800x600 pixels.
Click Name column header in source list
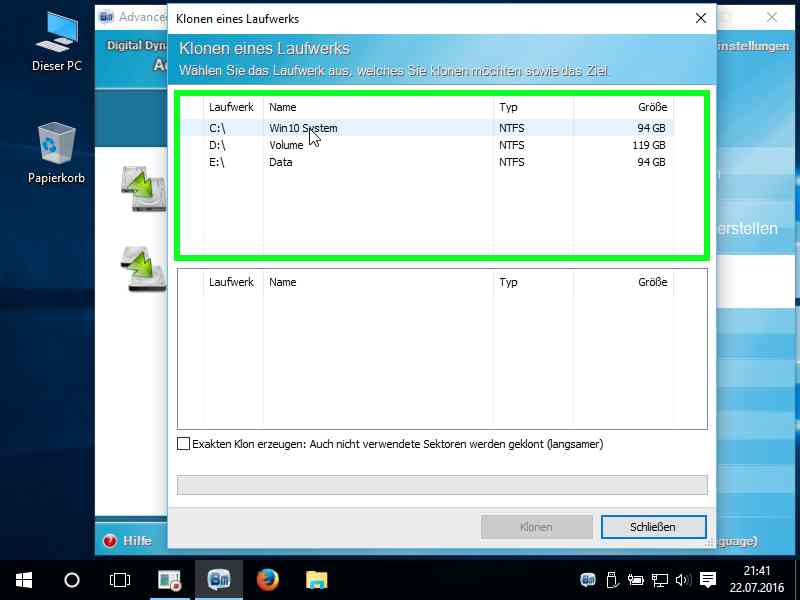point(379,107)
